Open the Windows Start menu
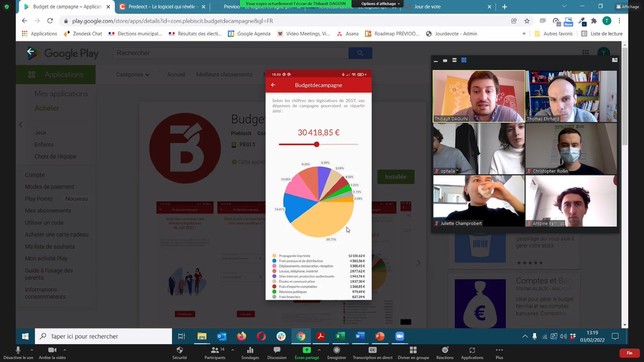The image size is (644, 362). click(x=25, y=336)
